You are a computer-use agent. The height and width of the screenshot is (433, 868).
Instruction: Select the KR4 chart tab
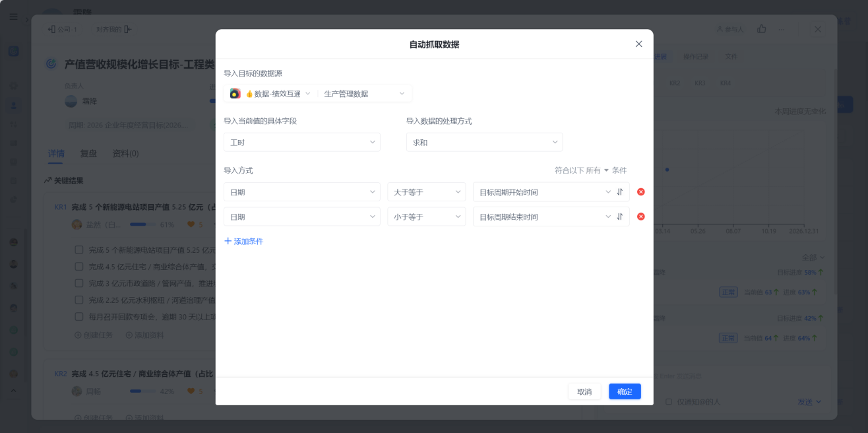pos(725,83)
